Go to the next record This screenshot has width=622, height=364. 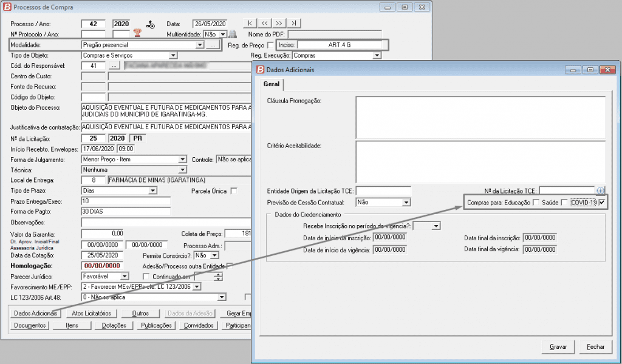click(x=279, y=23)
